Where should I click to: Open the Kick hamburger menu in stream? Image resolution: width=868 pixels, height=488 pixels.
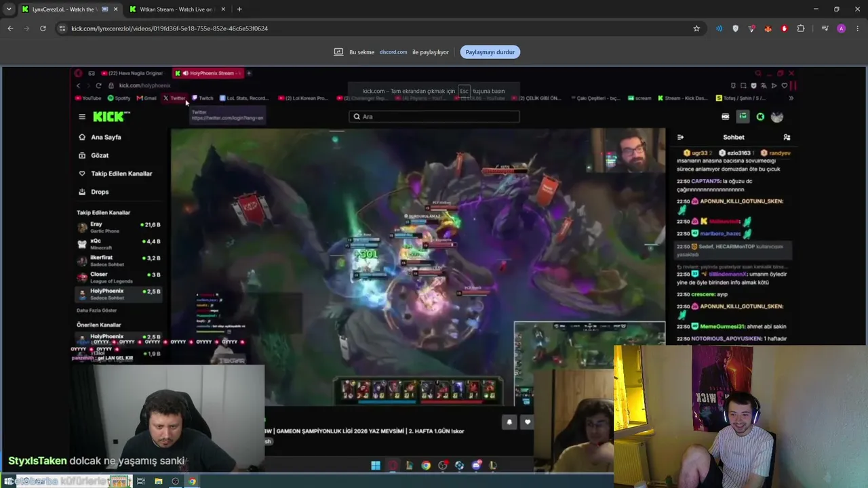pos(82,117)
